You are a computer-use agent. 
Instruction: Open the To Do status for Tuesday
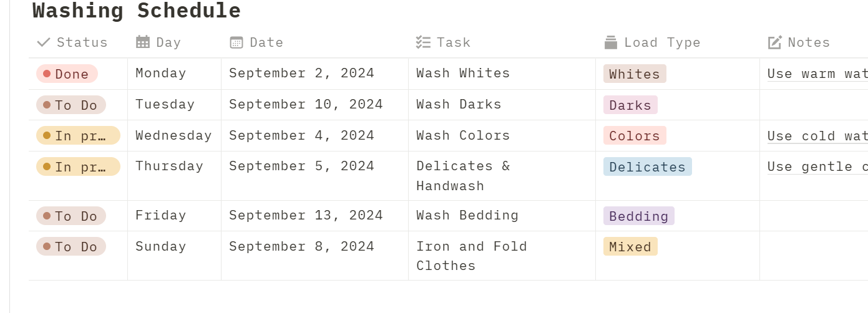[71, 105]
